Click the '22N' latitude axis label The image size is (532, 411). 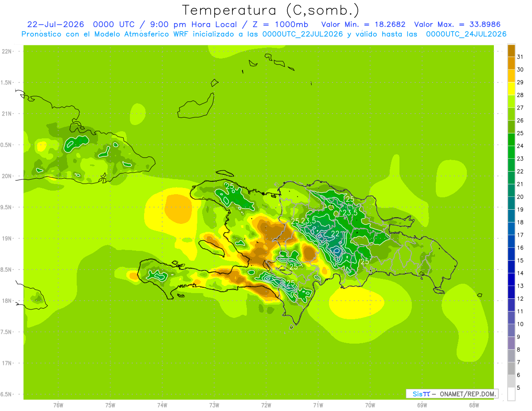8,51
